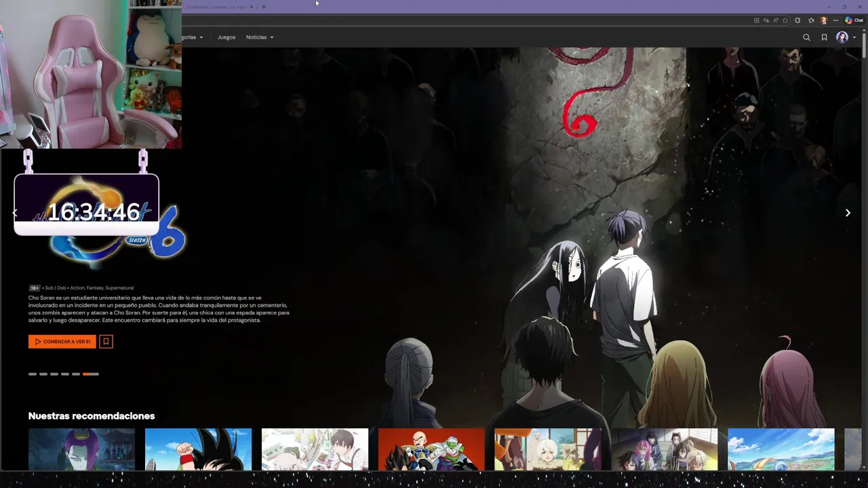Go to previous carousel slide arrow
The width and height of the screenshot is (868, 488).
(15, 213)
